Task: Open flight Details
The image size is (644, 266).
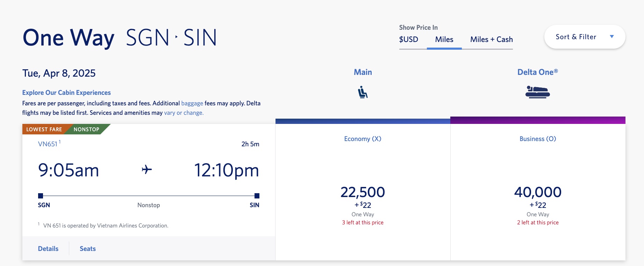Action: (x=48, y=248)
